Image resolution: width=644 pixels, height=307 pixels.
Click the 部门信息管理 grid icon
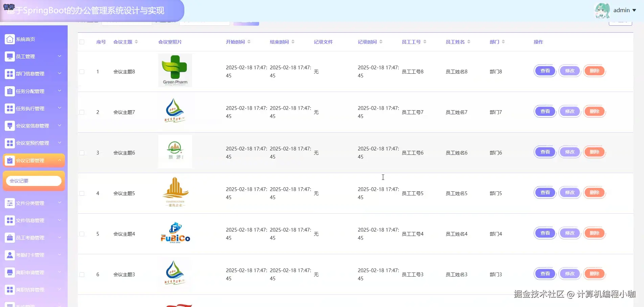(10, 74)
